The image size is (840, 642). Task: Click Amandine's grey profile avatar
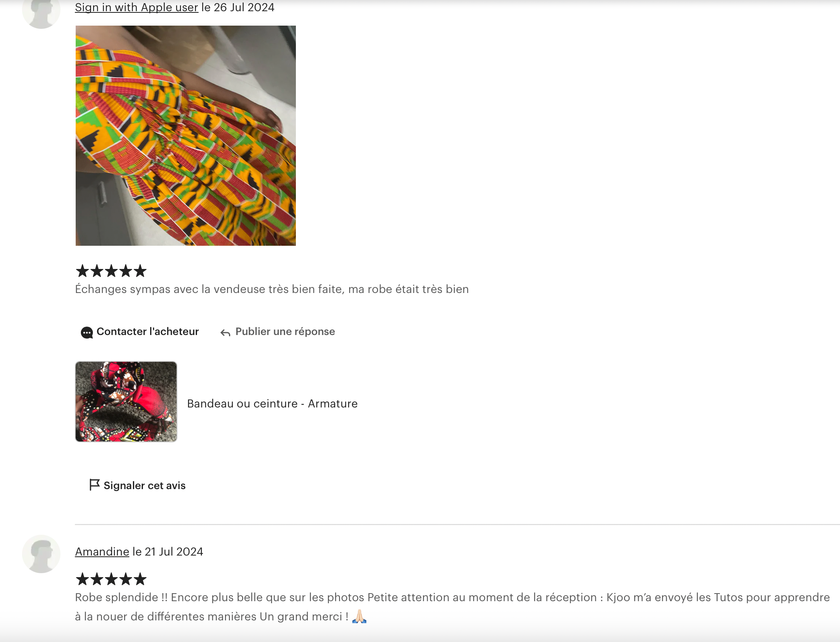(41, 554)
